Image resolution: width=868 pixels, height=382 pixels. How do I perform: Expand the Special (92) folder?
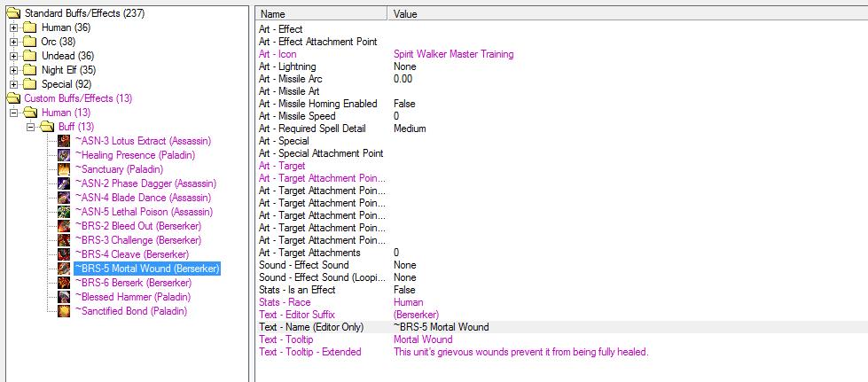point(13,85)
